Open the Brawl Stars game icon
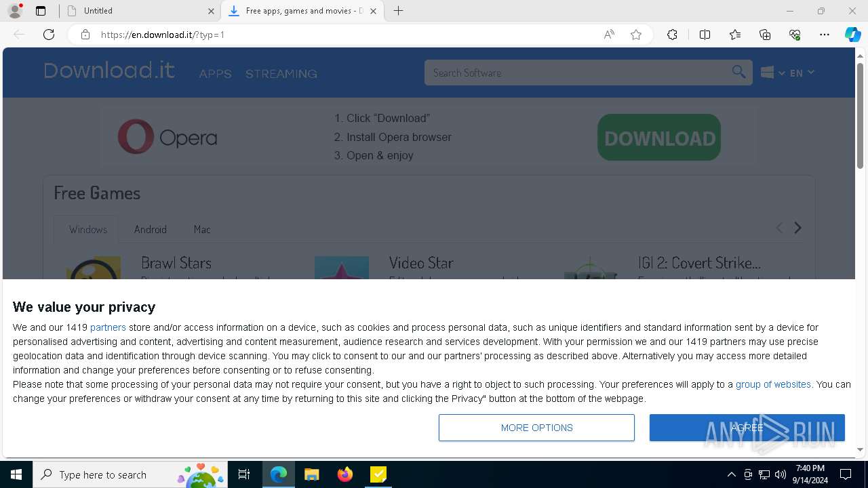 [x=94, y=268]
